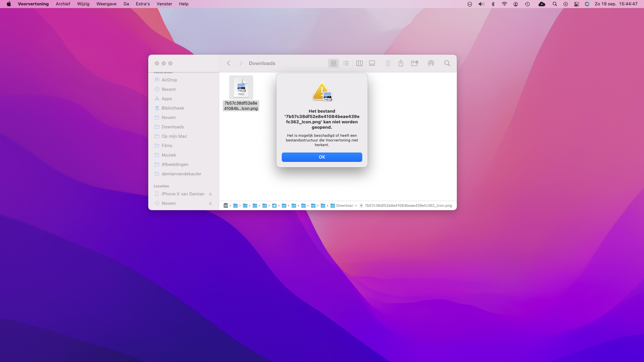644x362 pixels.
Task: Switch Finder to column view
Action: tap(359, 63)
